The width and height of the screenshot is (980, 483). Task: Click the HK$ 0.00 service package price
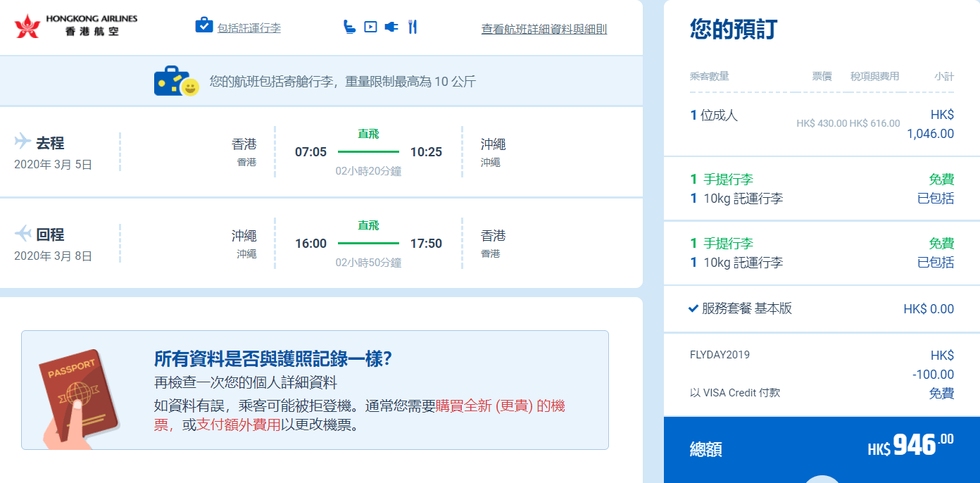pos(929,309)
